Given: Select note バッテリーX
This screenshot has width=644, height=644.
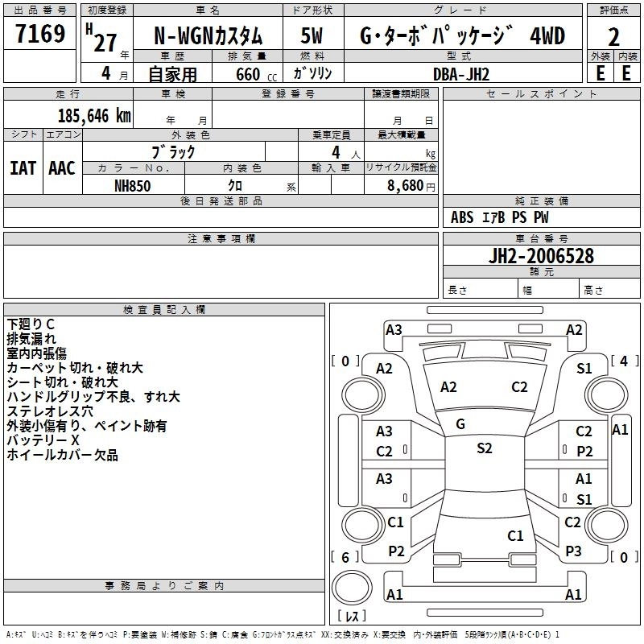Looking at the screenshot, I should coord(43,440).
